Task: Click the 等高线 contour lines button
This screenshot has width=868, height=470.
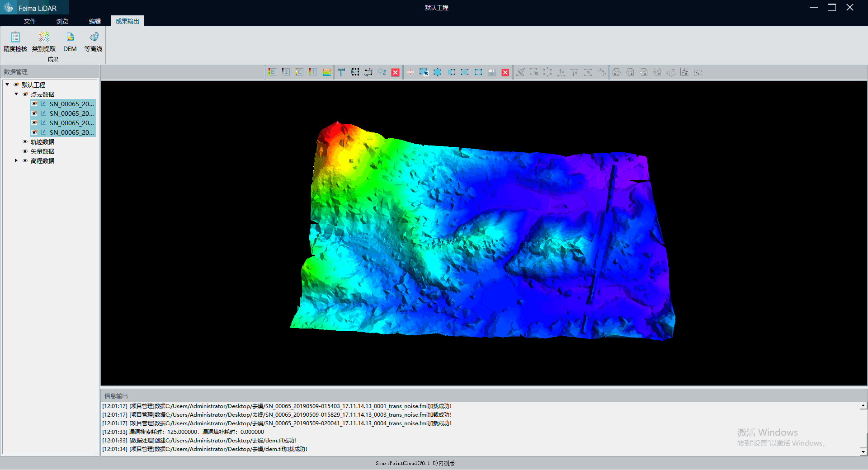Action: point(94,42)
